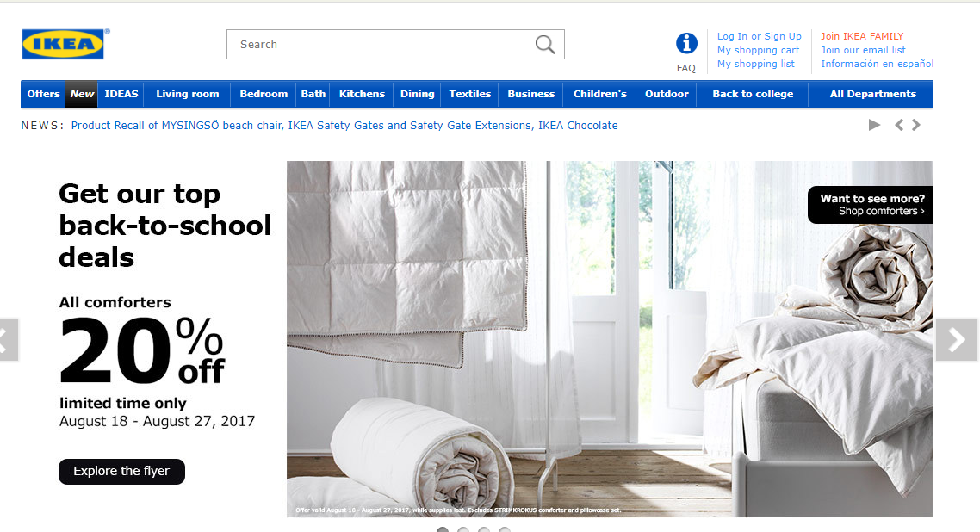980x532 pixels.
Task: Select the third carousel dot
Action: (484, 530)
